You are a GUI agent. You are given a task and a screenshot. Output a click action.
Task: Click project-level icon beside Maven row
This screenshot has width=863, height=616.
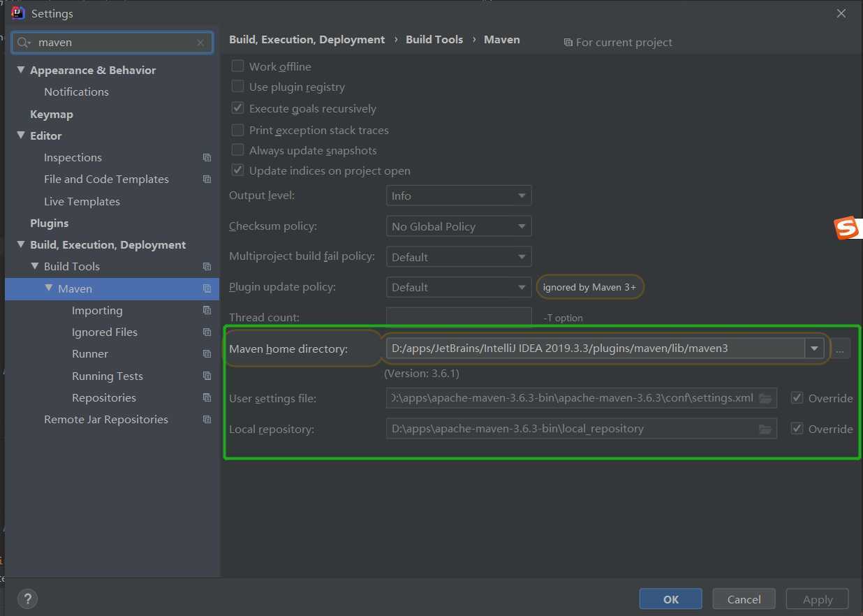pos(207,288)
